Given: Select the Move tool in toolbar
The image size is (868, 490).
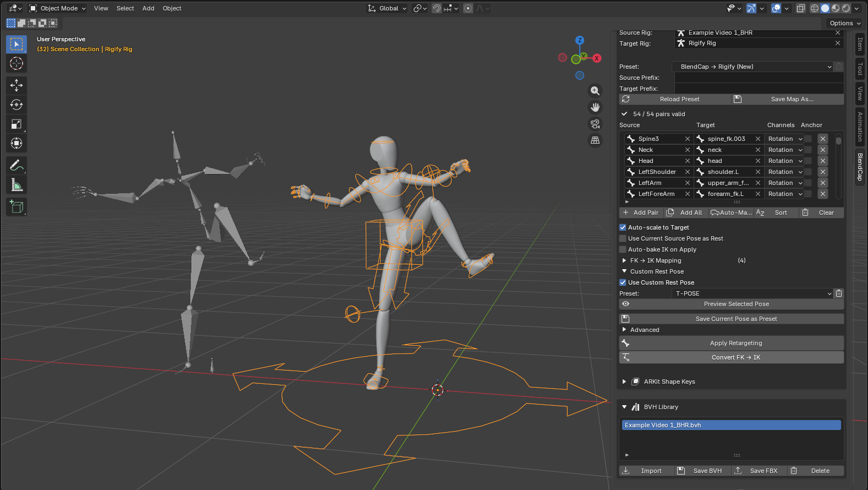Looking at the screenshot, I should point(17,85).
